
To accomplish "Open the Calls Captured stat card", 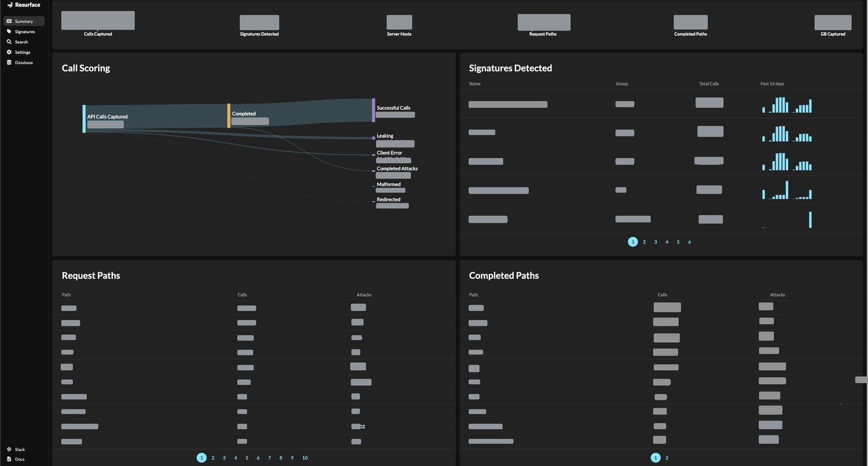I will pyautogui.click(x=97, y=19).
